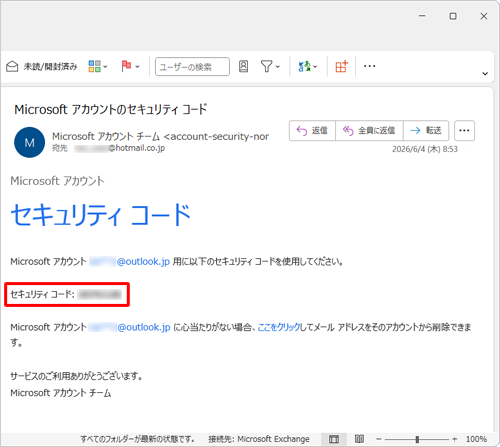Expand the Follow Up flag dropdown
500x447 pixels.
137,67
